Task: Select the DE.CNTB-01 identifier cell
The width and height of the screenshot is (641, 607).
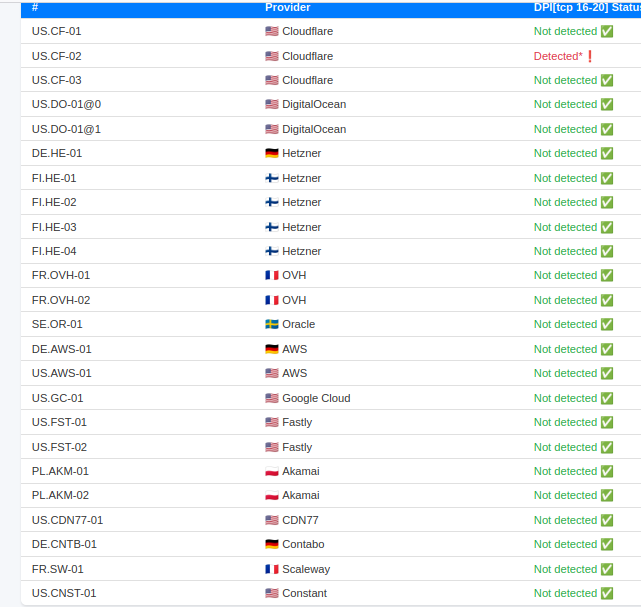Action: [x=64, y=544]
